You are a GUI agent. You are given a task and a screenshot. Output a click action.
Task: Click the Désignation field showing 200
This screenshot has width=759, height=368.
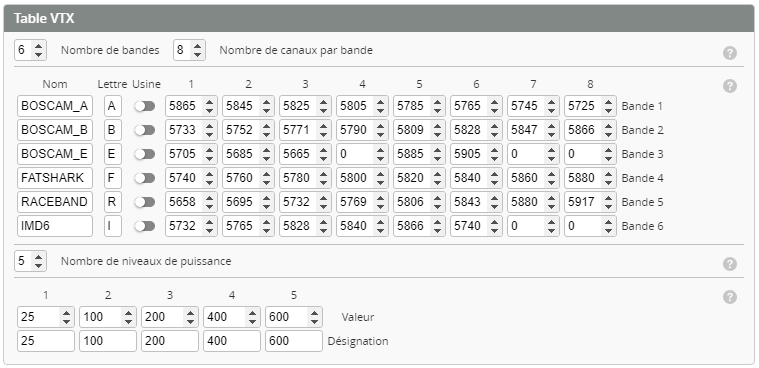[x=170, y=341]
